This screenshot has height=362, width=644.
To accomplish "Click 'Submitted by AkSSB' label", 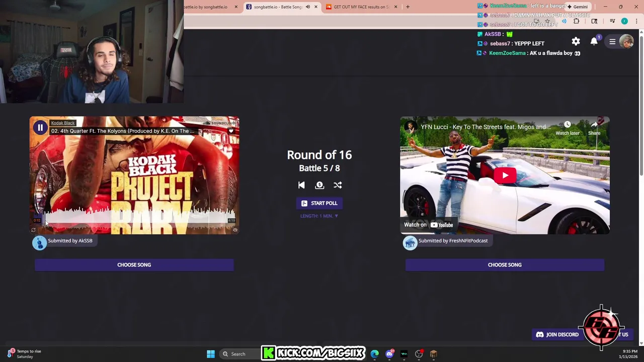I will tap(70, 240).
